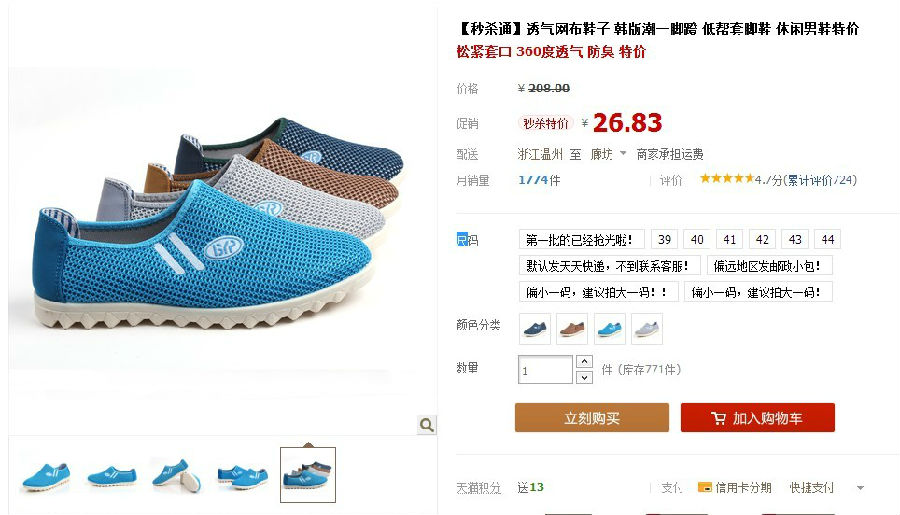Pick the grey shoe color option

coord(647,329)
